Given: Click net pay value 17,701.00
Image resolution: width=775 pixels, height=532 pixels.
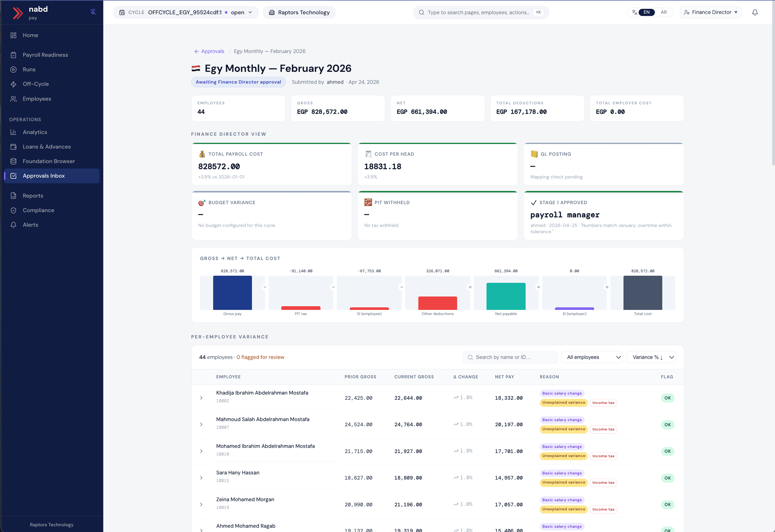Looking at the screenshot, I should 508,451.
